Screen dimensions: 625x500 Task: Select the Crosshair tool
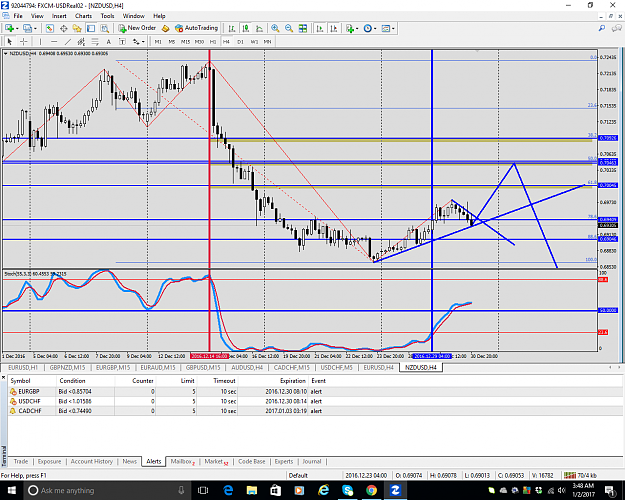click(x=24, y=41)
